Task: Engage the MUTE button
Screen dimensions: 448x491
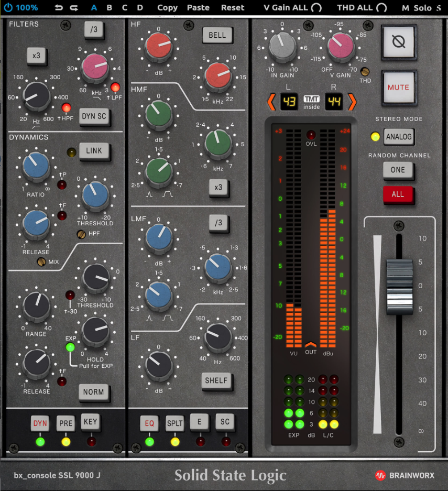Action: click(400, 87)
